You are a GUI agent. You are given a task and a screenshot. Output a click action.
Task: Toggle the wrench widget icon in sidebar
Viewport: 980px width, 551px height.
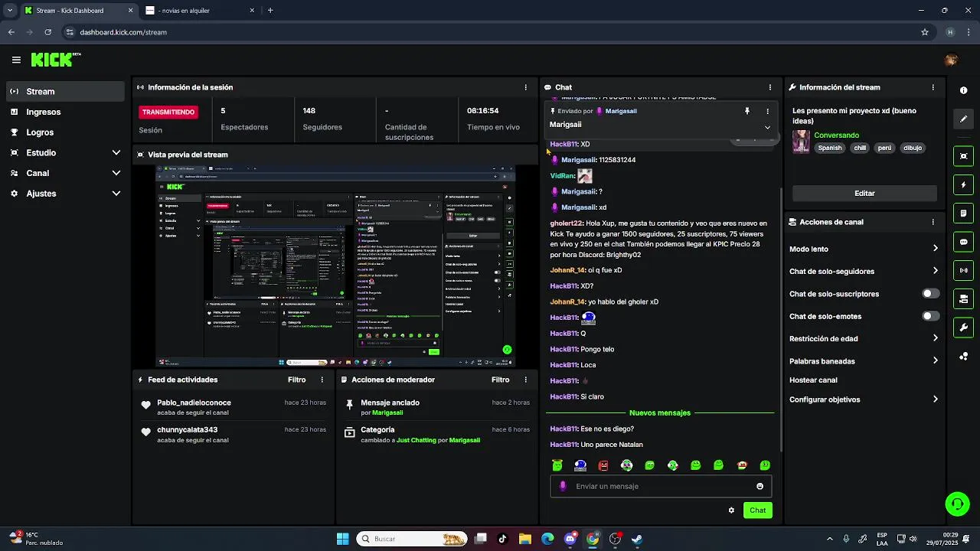pyautogui.click(x=963, y=328)
